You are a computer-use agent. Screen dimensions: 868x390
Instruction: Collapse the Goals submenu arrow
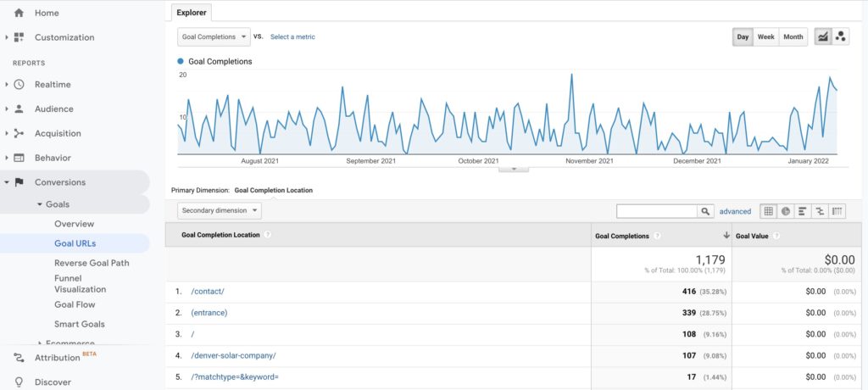[x=40, y=204]
